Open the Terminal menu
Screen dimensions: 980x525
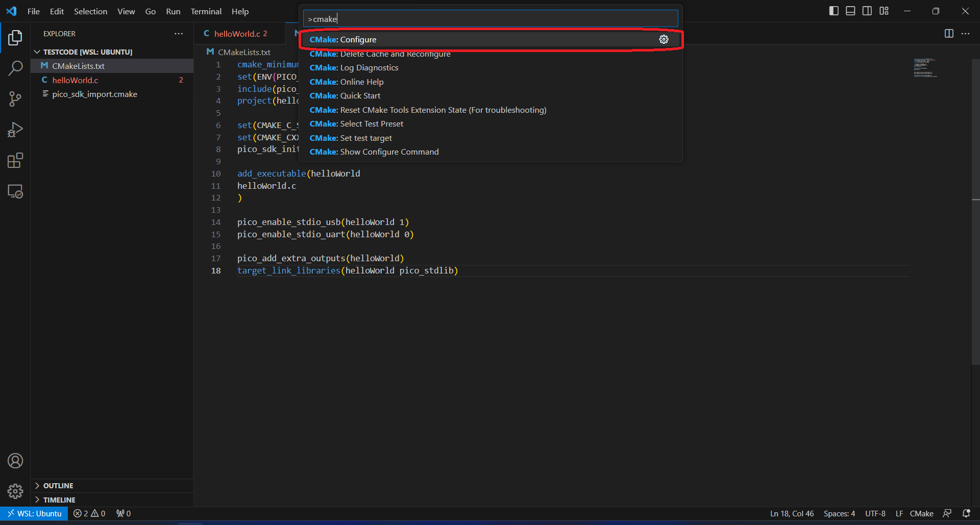click(206, 11)
